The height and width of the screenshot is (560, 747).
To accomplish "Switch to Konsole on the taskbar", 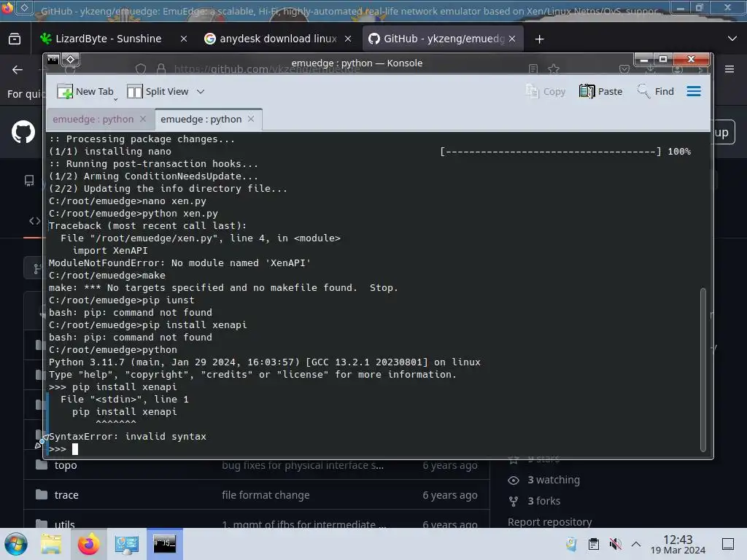I will pos(165,544).
